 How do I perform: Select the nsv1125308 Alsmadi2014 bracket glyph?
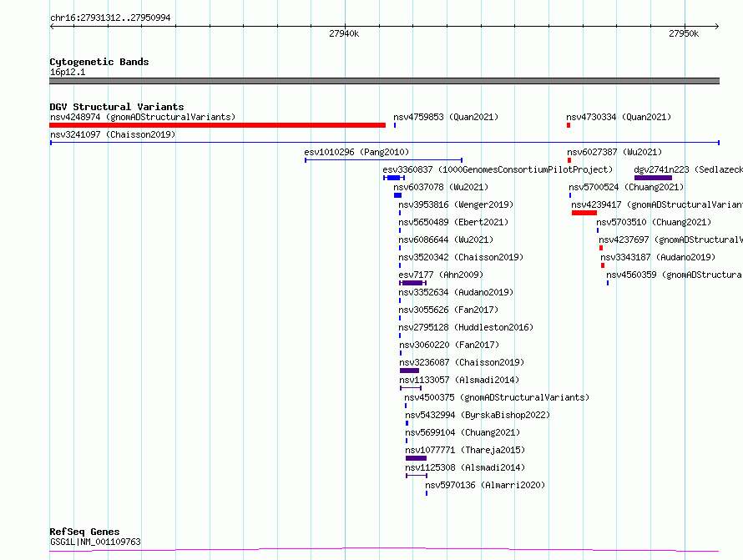(x=417, y=476)
